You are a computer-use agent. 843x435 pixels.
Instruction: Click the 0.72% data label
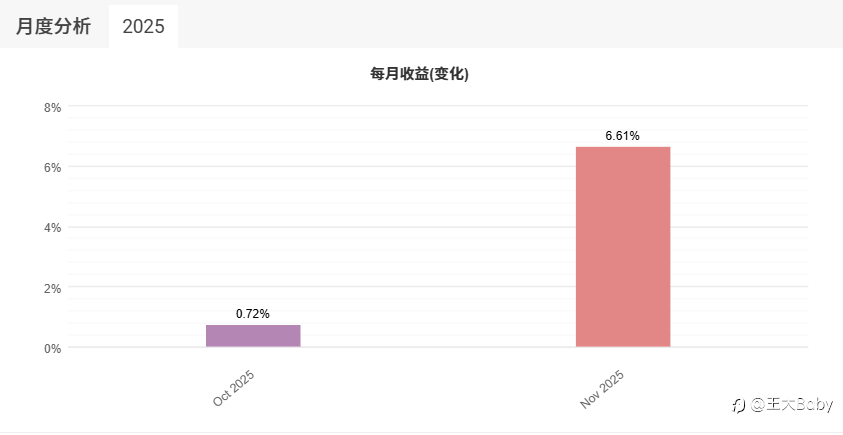coord(253,314)
